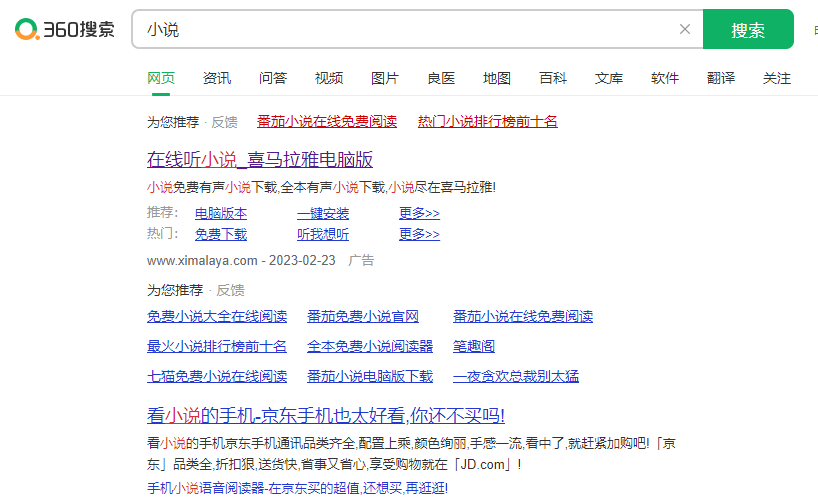Click the 360搜索 logo

click(x=65, y=29)
